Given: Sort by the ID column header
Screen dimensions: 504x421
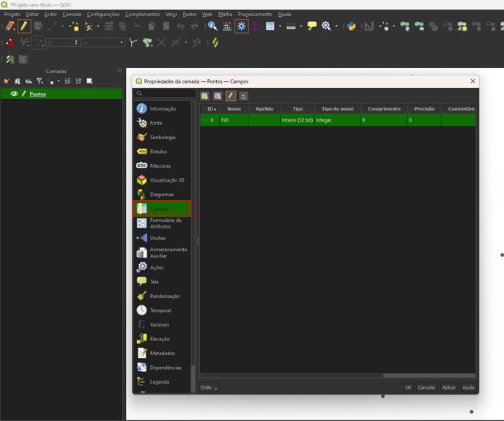Looking at the screenshot, I should (x=211, y=109).
